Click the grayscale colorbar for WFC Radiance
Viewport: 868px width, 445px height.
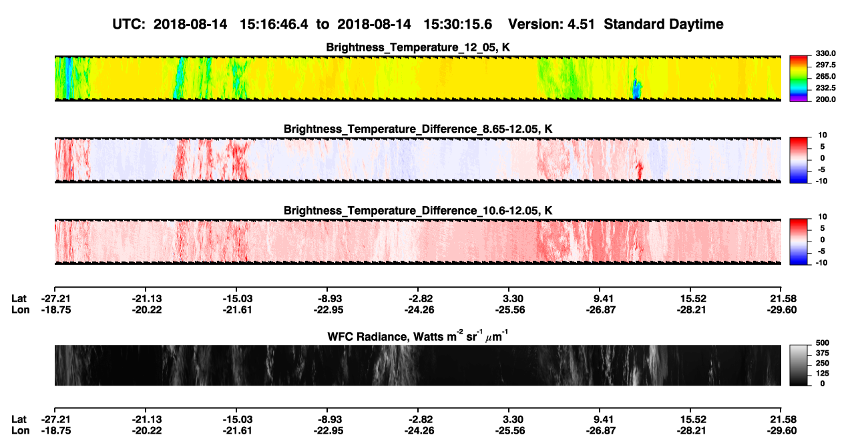pyautogui.click(x=799, y=365)
